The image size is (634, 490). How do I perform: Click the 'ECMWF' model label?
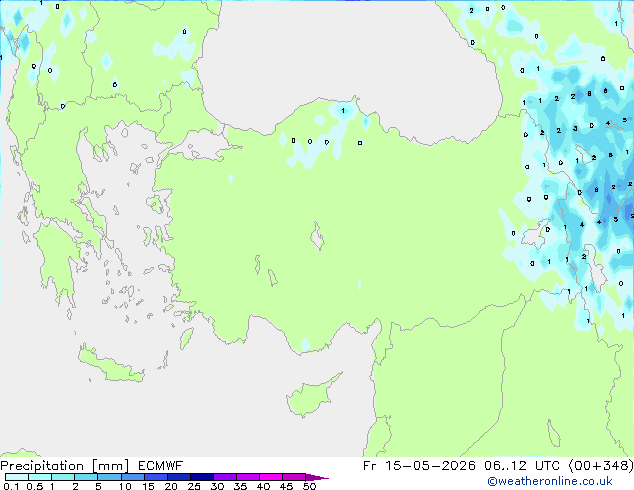pyautogui.click(x=160, y=466)
